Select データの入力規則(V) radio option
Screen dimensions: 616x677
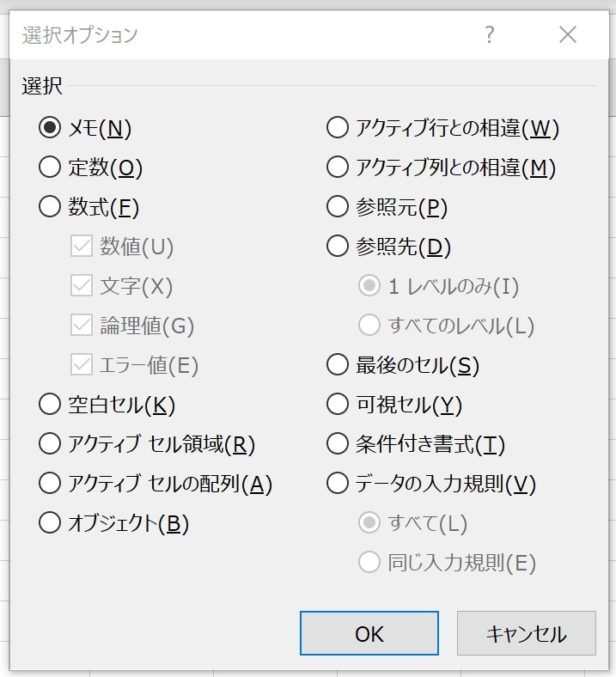(338, 484)
